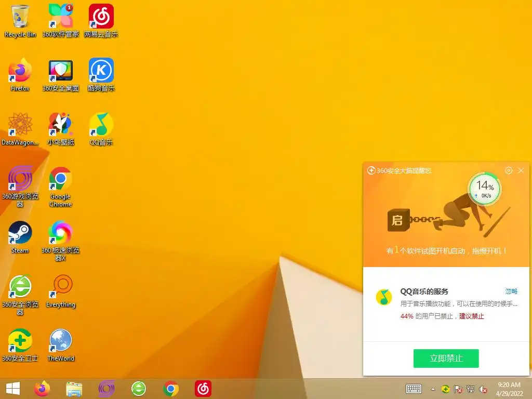Click the 360极速浏览器X desktop icon

click(x=60, y=241)
